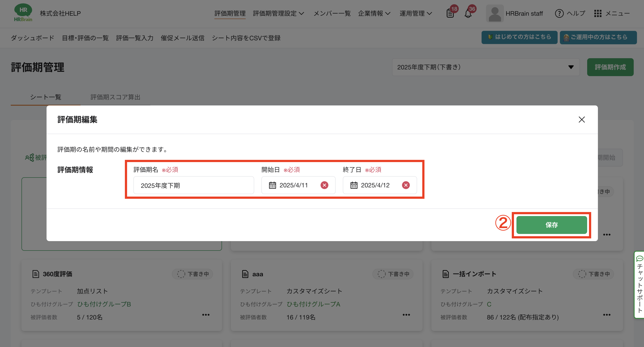This screenshot has height=347, width=644.
Task: Click the ヘルプ question mark icon
Action: [559, 13]
